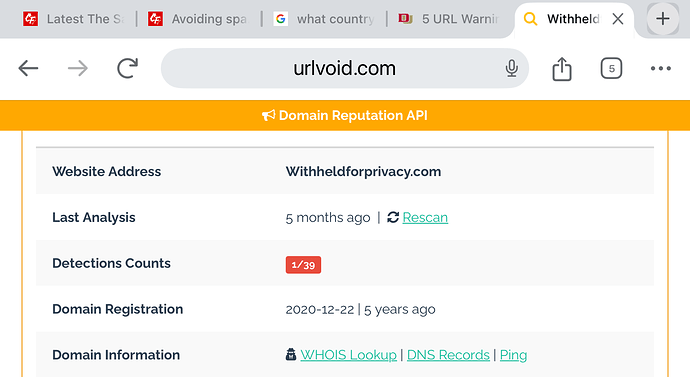Close the Withheld tab

point(618,19)
